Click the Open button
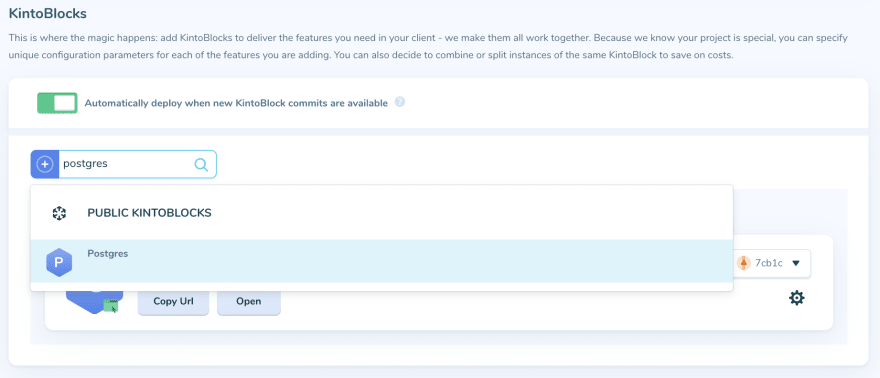The width and height of the screenshot is (880, 378). click(249, 302)
